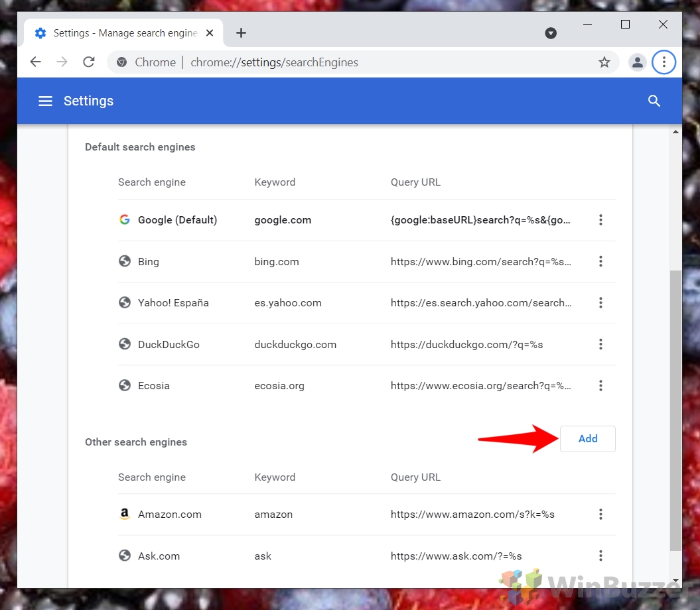
Task: Go forward with the arrow button
Action: 62,62
